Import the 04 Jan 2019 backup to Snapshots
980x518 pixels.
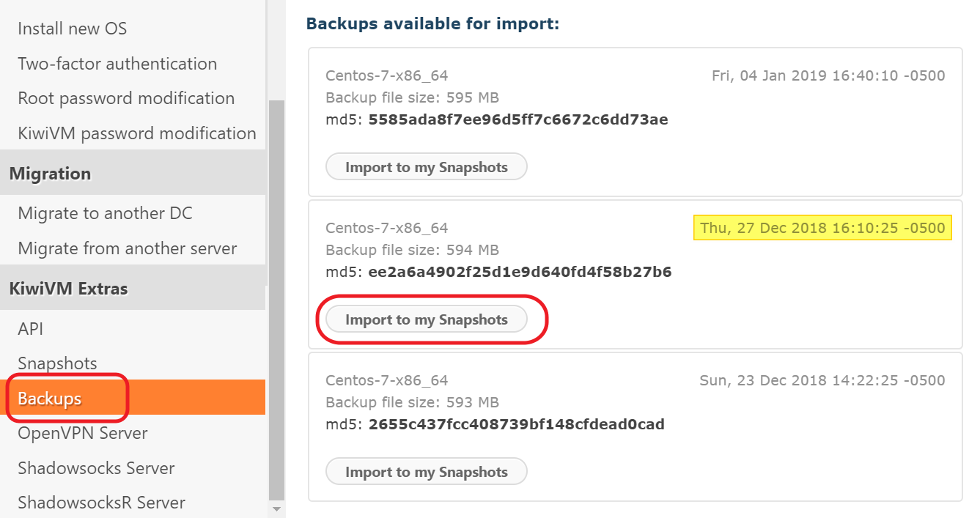pyautogui.click(x=426, y=167)
